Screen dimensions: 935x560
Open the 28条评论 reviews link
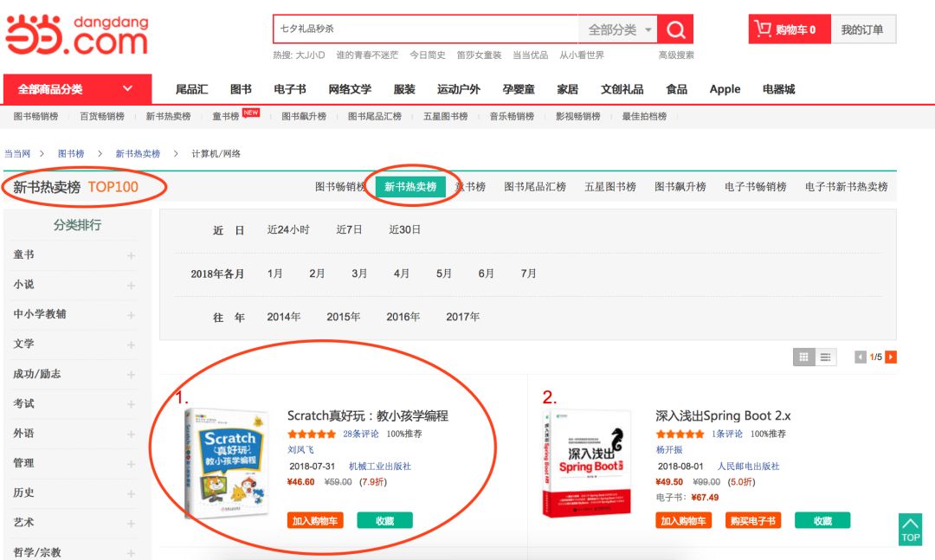(361, 434)
